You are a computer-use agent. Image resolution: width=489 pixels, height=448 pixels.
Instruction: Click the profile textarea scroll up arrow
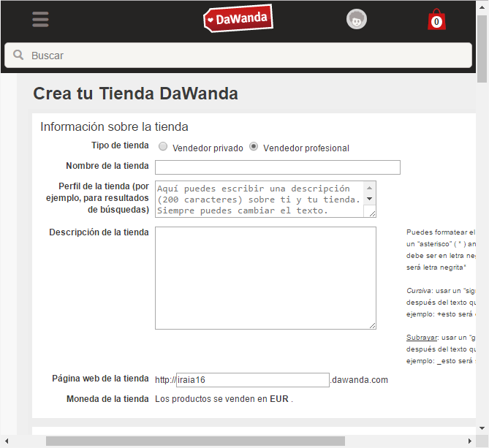[370, 188]
